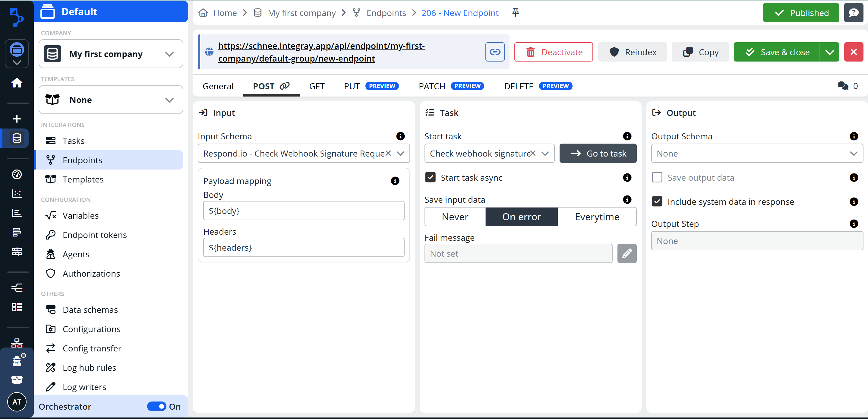This screenshot has height=419, width=868.
Task: Click info icon next to Input Schema
Action: [400, 136]
